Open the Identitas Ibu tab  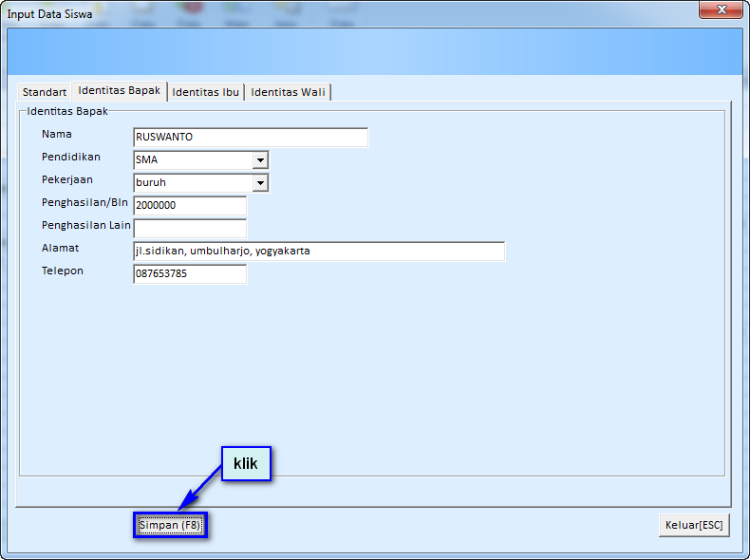(205, 92)
